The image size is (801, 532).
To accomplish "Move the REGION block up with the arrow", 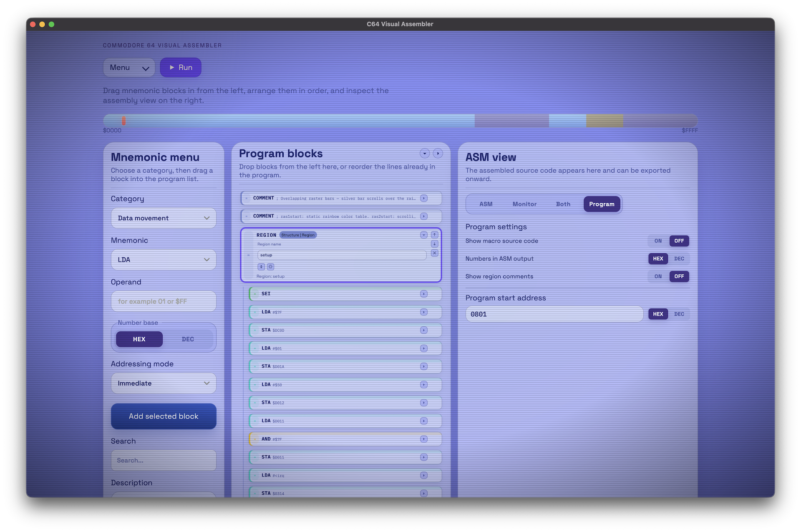I will (434, 235).
